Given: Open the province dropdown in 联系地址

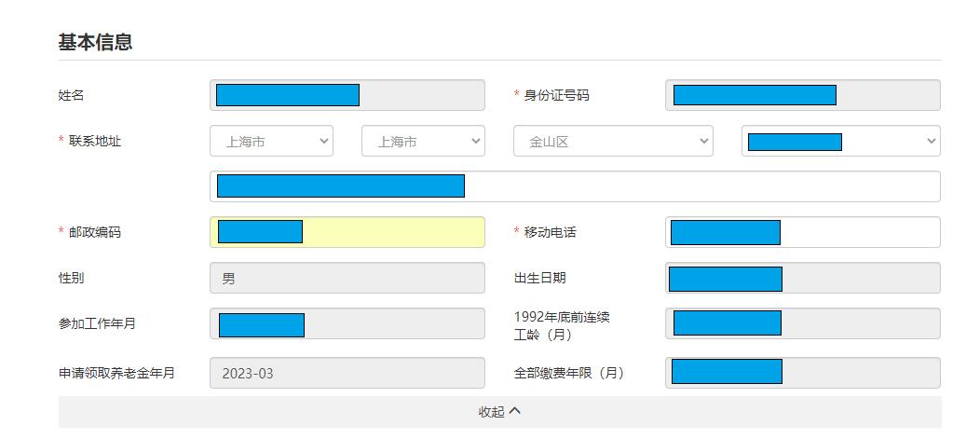Looking at the screenshot, I should pyautogui.click(x=271, y=142).
